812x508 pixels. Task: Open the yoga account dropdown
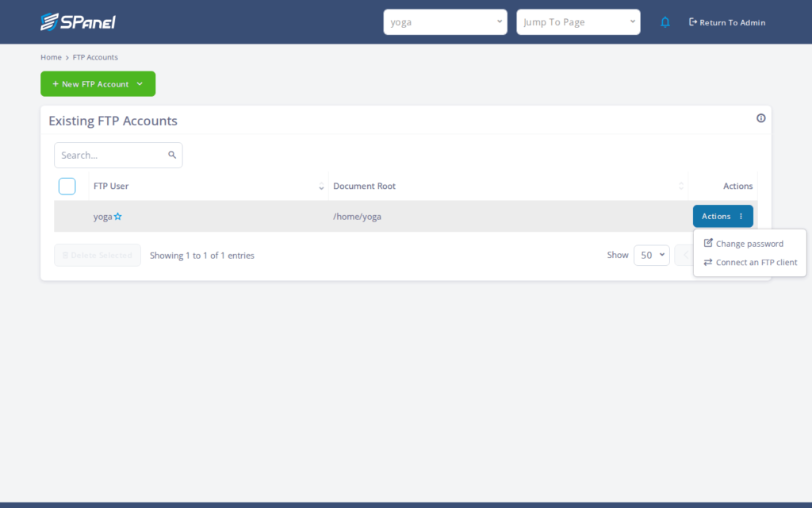tap(446, 21)
